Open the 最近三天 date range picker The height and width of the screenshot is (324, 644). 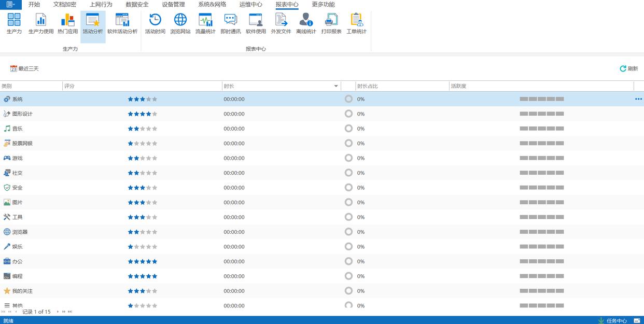coord(24,68)
